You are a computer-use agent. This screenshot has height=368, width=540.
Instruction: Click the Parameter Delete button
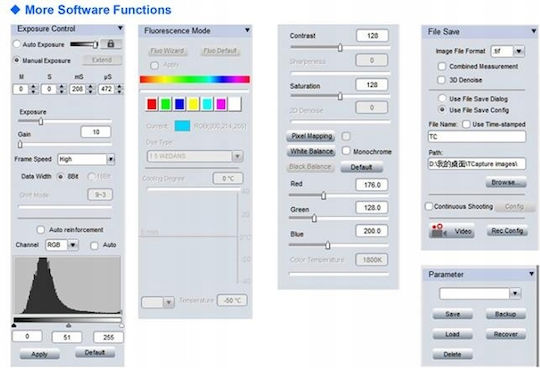point(453,354)
